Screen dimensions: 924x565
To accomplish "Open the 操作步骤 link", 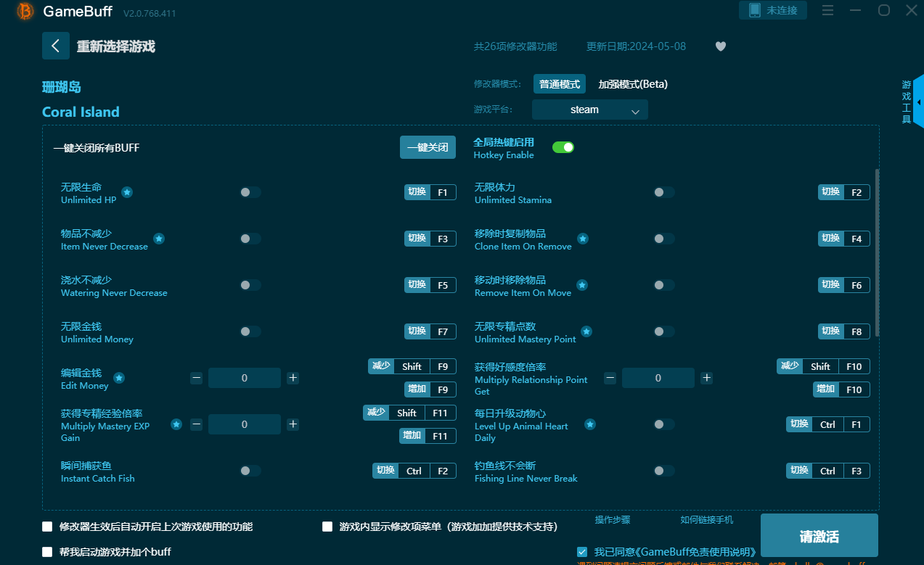I will 613,519.
